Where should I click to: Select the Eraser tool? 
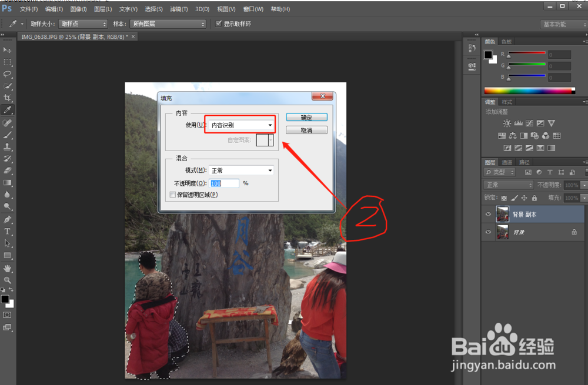(7, 170)
